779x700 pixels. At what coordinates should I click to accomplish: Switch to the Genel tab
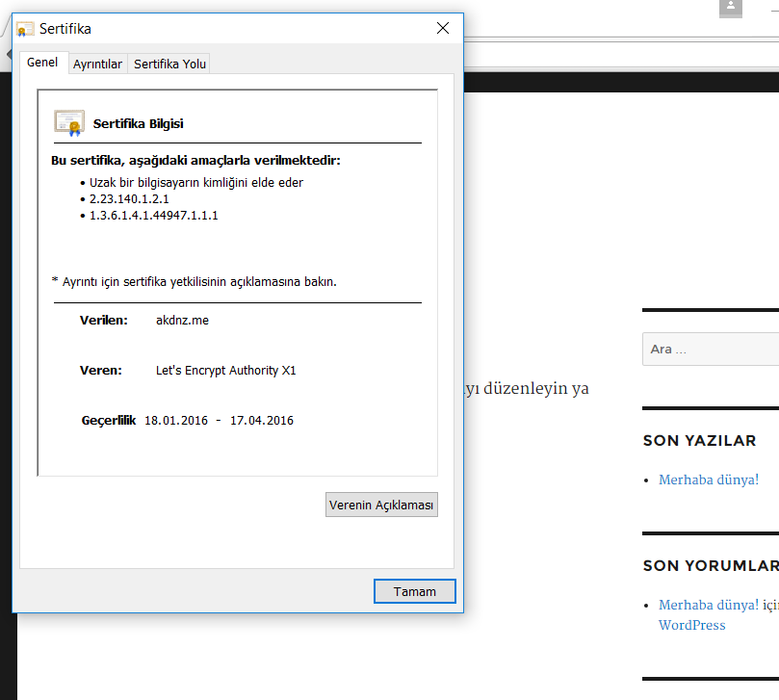point(43,63)
